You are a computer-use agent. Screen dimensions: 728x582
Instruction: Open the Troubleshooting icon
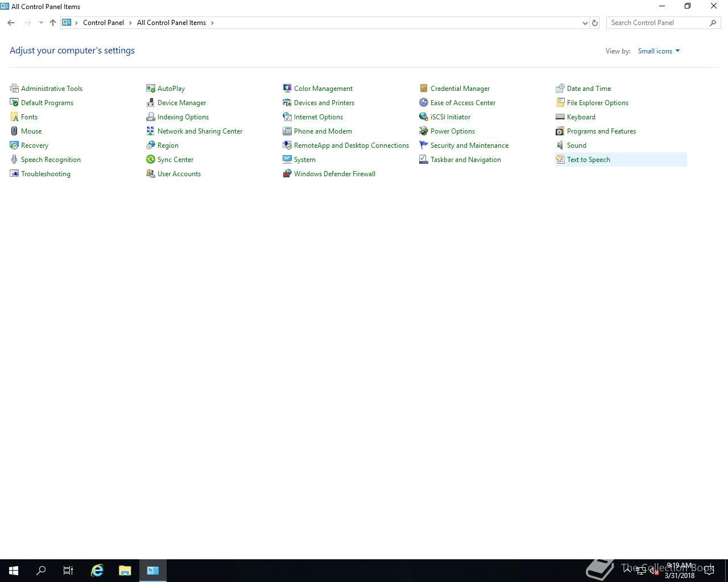coord(14,173)
